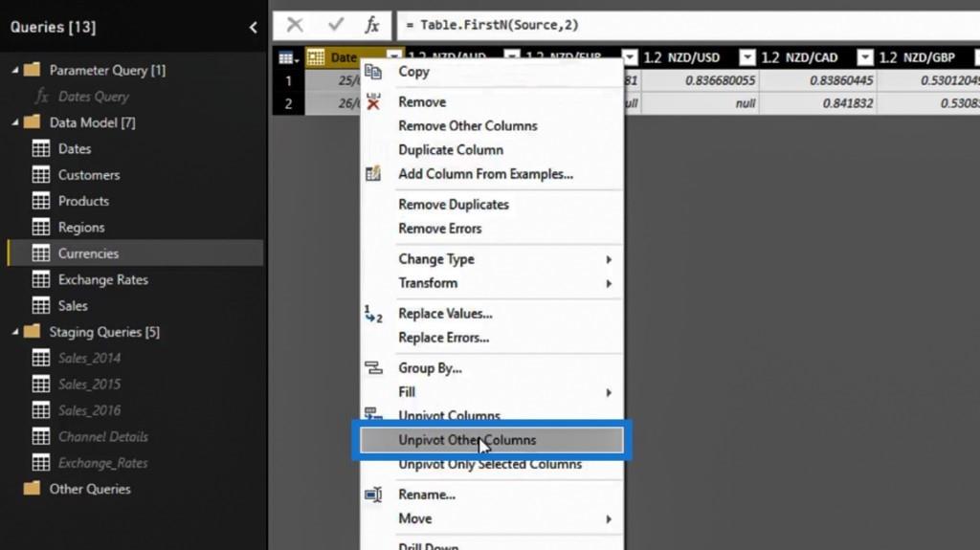Collapse the Data Model folder
The width and height of the screenshot is (980, 550).
point(15,122)
